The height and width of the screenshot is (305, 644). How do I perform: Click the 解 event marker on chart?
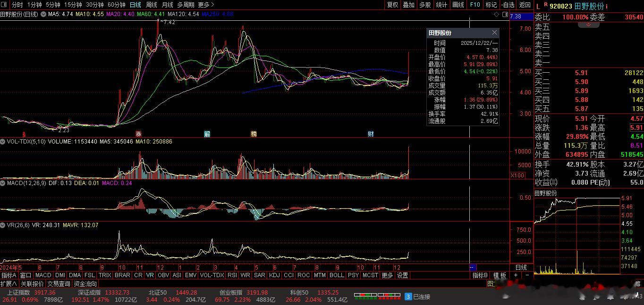click(207, 134)
